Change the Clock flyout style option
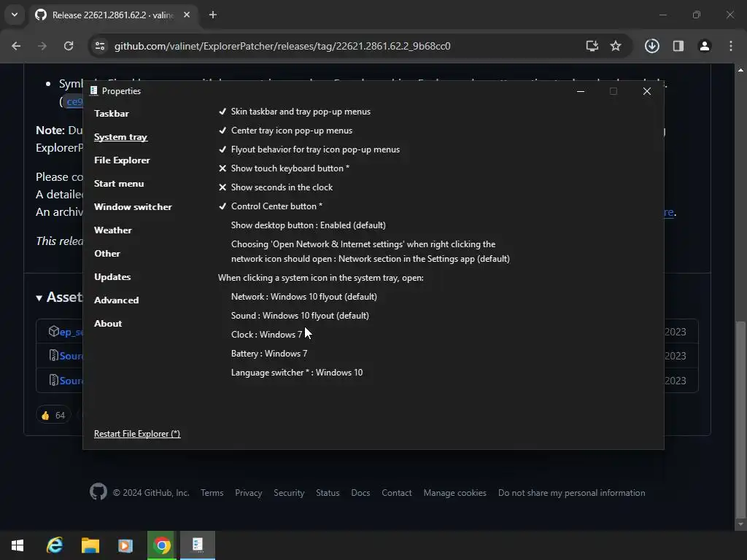 pyautogui.click(x=266, y=335)
